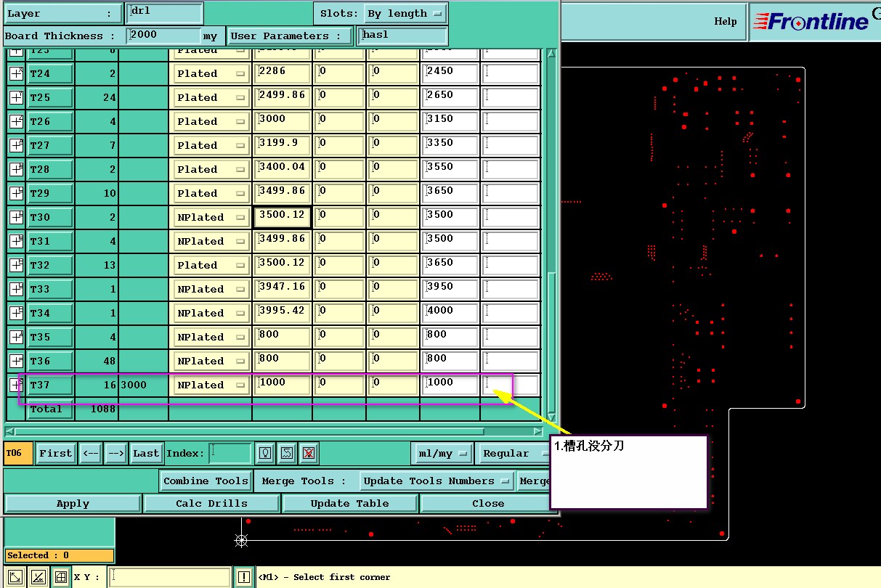Expand the T28 row plus icon

pyautogui.click(x=16, y=169)
